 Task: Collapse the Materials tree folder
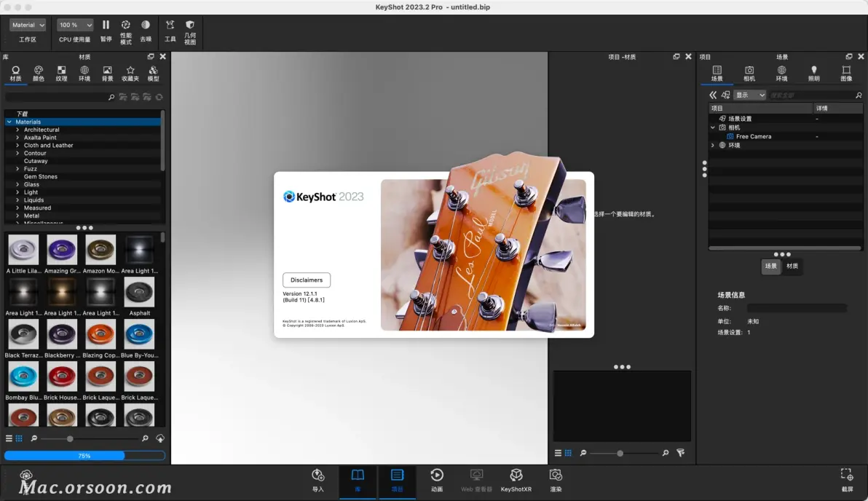point(9,122)
